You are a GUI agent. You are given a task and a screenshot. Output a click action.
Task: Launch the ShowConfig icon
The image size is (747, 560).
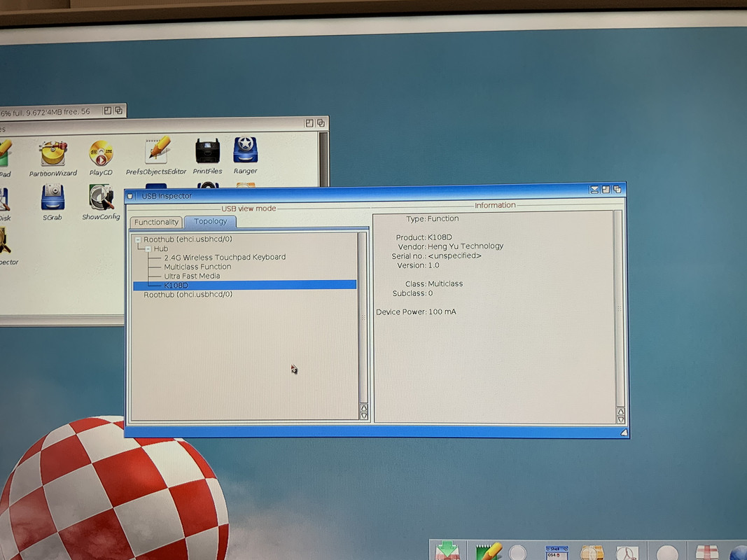click(x=101, y=197)
